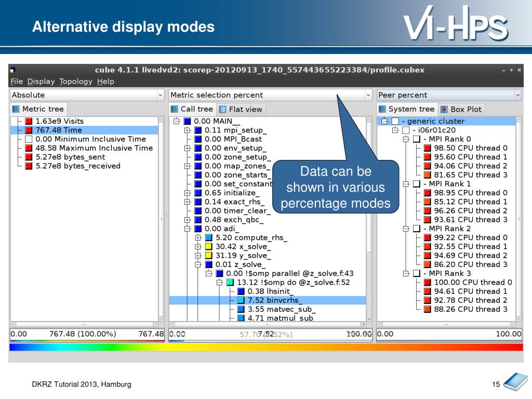Click color box next to MPI Rank 0
532x399 pixels.
[416, 139]
